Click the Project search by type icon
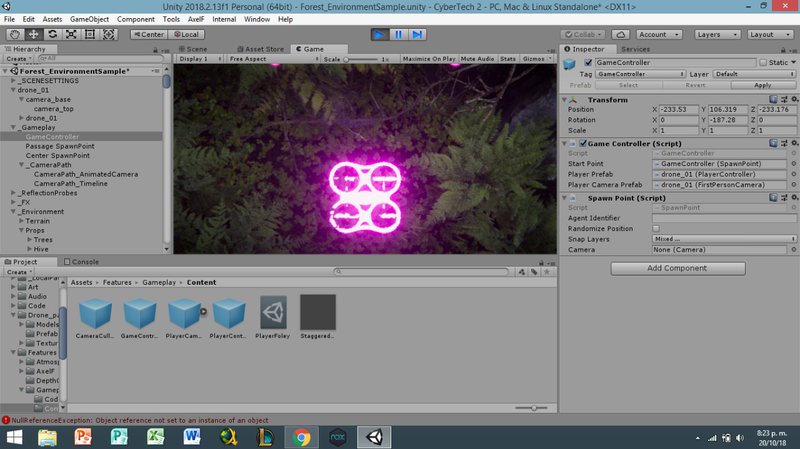Image resolution: width=800 pixels, height=449 pixels. click(521, 272)
